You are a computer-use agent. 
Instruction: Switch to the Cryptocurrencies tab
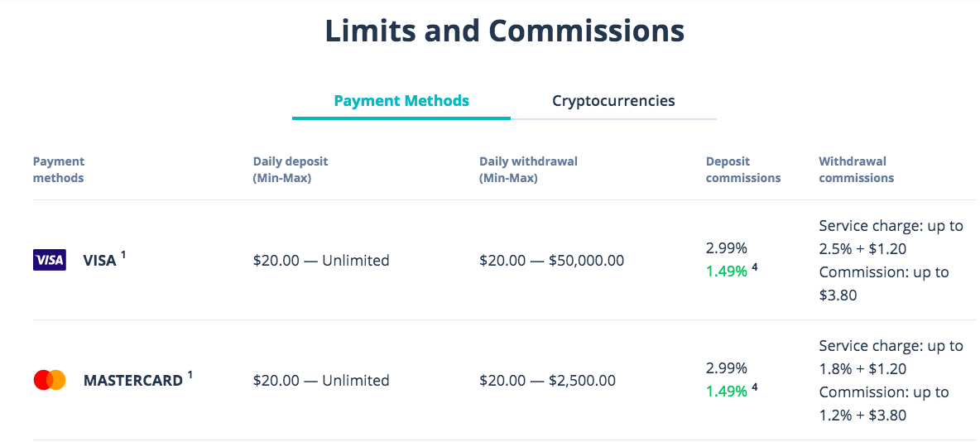pyautogui.click(x=613, y=101)
